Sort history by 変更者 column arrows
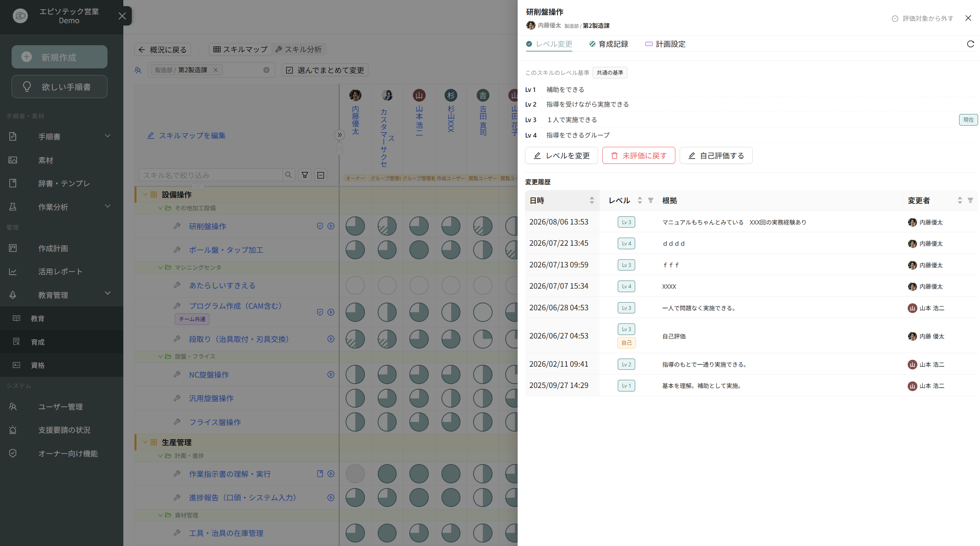 click(x=960, y=200)
